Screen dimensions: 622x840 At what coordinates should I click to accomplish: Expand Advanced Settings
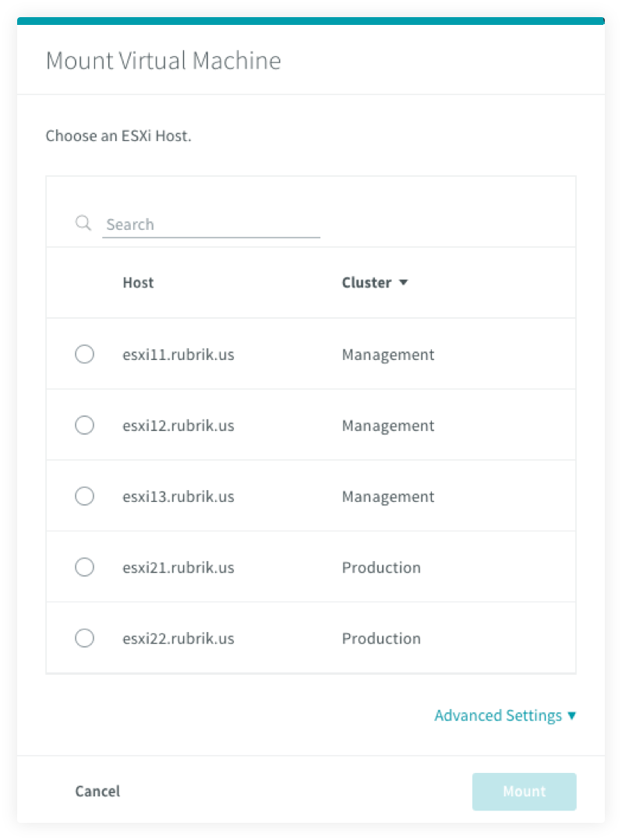[505, 715]
